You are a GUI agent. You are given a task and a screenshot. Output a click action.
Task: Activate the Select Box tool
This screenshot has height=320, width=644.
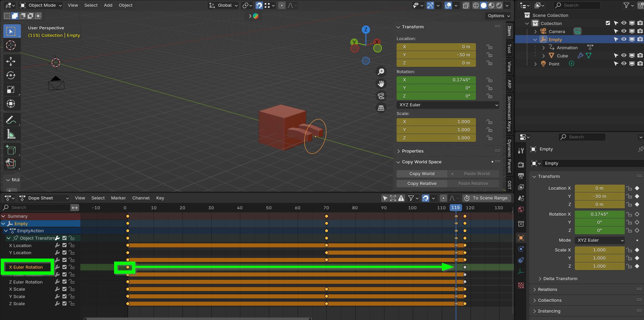click(11, 31)
